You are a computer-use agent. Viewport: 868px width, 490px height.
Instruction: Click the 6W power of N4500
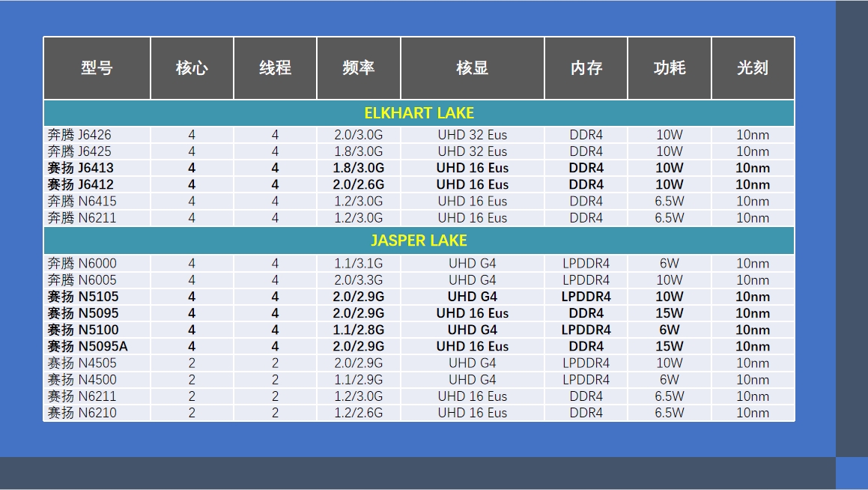(x=670, y=379)
